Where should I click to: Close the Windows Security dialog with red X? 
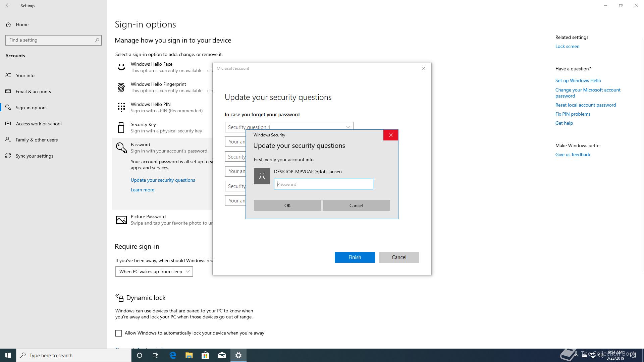pyautogui.click(x=391, y=135)
